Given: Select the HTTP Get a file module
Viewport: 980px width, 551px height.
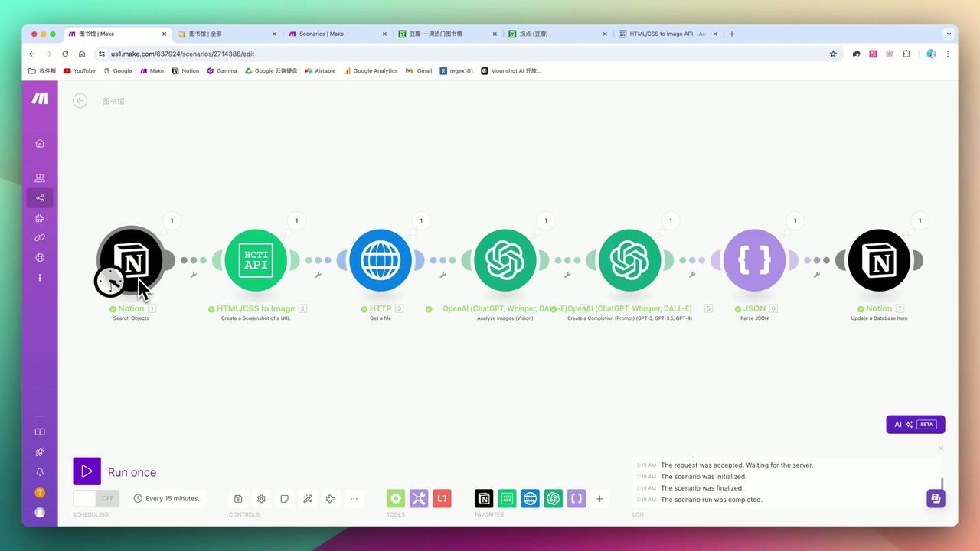Looking at the screenshot, I should click(x=381, y=260).
